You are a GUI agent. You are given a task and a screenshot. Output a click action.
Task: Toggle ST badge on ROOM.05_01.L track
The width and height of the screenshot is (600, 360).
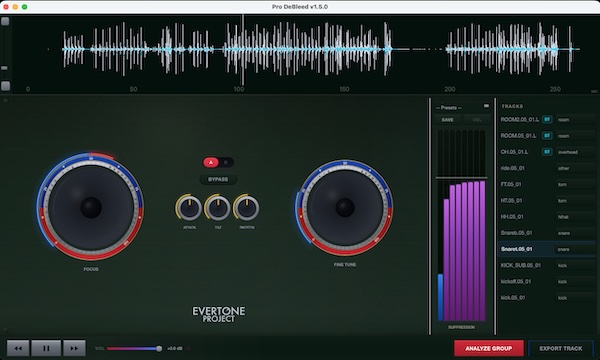coord(547,135)
